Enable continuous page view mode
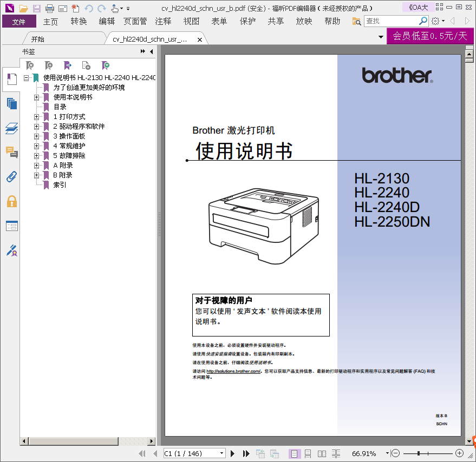Image resolution: width=476 pixels, height=462 pixels. [308, 453]
